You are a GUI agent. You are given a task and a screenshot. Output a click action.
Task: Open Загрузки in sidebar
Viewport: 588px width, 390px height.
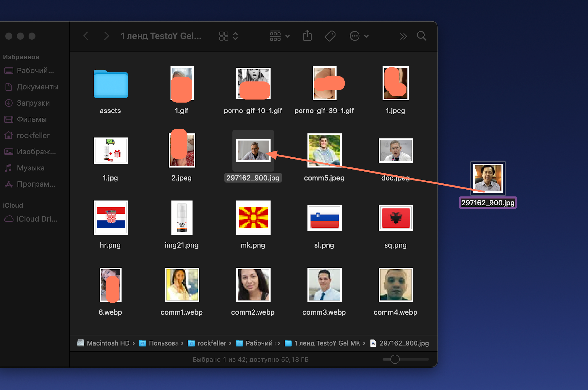tap(27, 103)
